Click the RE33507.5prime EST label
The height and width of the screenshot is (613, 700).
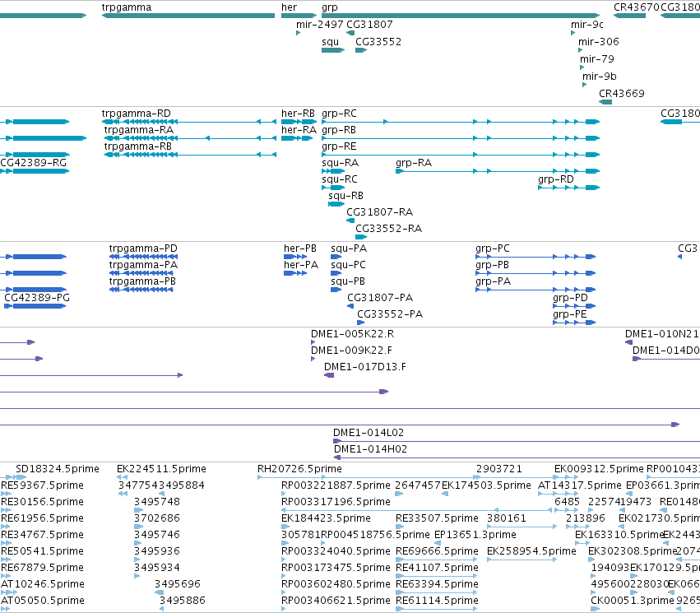click(437, 518)
